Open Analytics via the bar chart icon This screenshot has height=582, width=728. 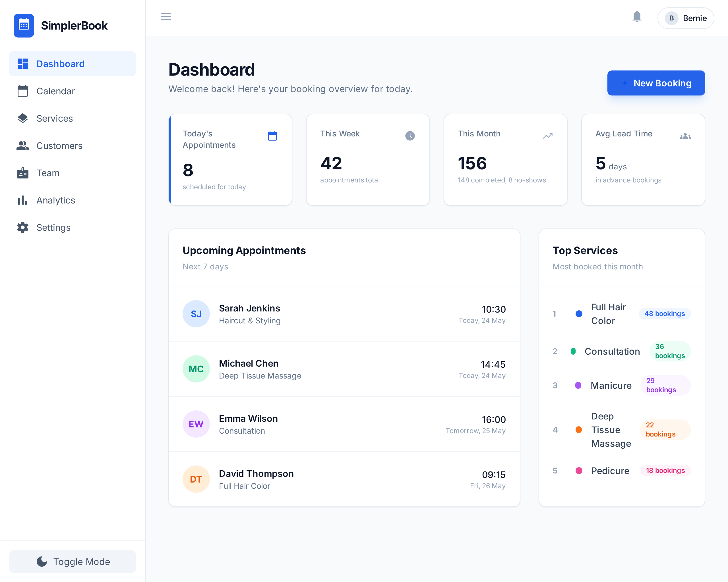tap(23, 200)
